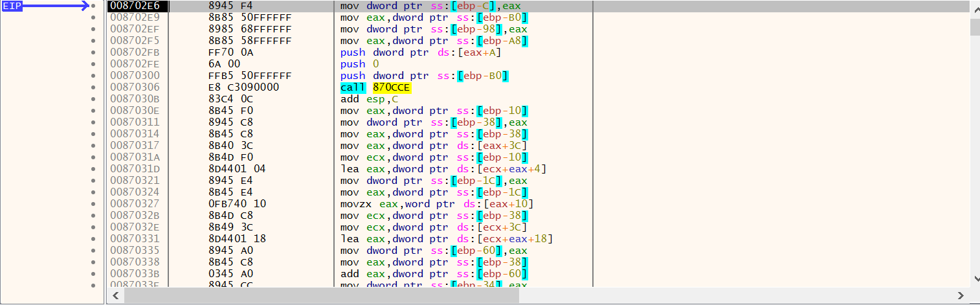Toggle breakpoint dot beside address 00870306
This screenshot has height=305, width=980.
click(94, 87)
